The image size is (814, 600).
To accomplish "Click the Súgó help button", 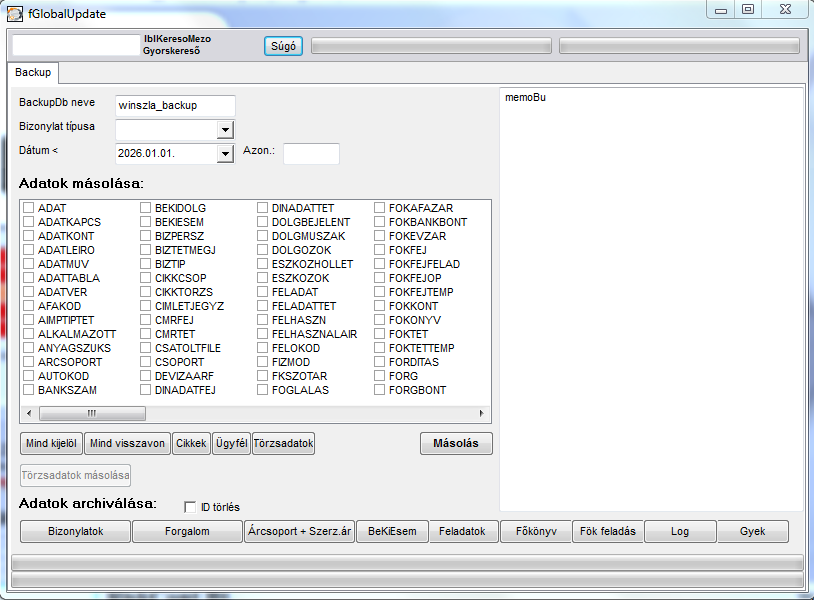I will click(x=283, y=46).
